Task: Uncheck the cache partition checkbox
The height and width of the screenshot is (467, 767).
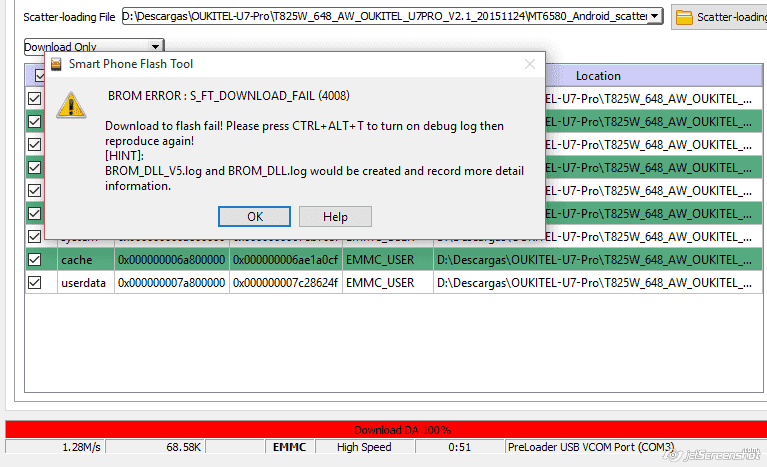Action: (x=34, y=259)
